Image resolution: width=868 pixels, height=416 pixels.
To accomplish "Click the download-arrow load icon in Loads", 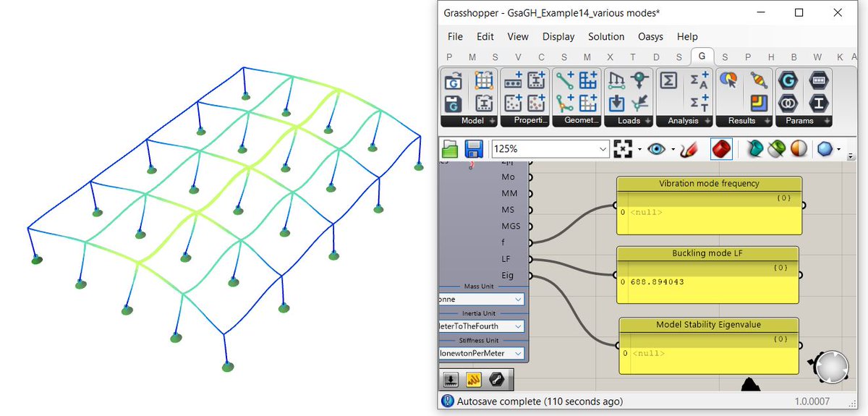I will (x=617, y=103).
